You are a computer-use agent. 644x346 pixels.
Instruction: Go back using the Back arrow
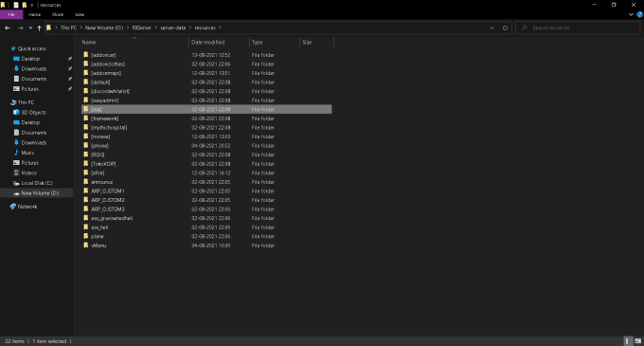coord(8,27)
